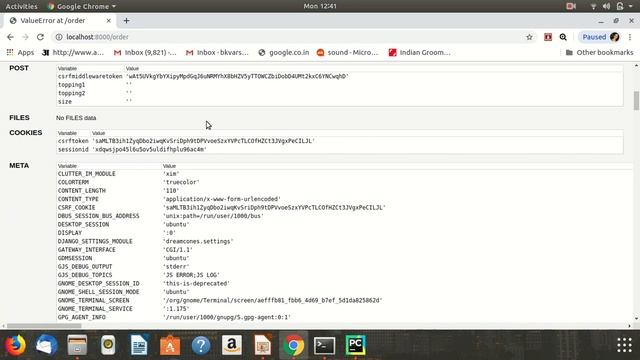Open the Indian Groom... bookmark
This screenshot has height=360, width=640.
tap(420, 52)
